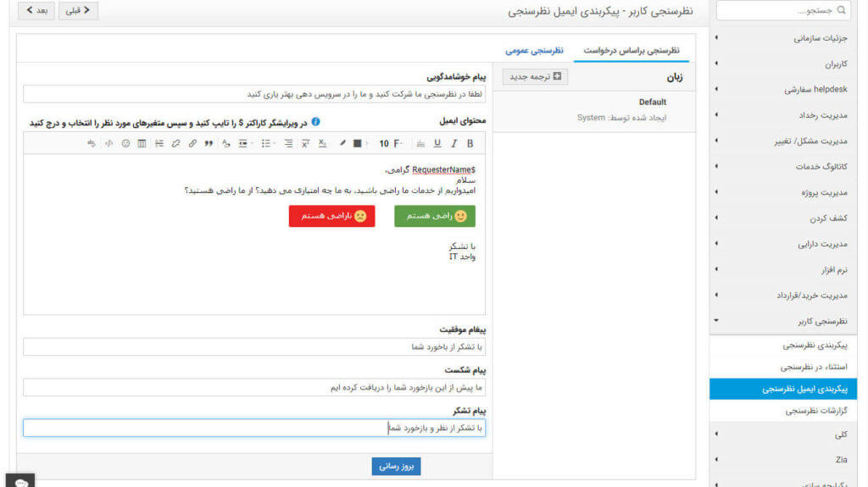This screenshot has width=868, height=487.
Task: Remove link with unlink icon
Action: 175,143
